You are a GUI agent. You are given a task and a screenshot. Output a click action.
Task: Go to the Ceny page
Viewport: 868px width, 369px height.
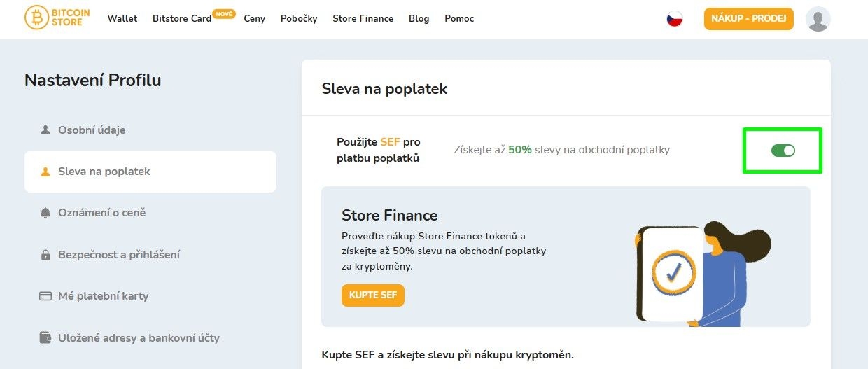254,18
